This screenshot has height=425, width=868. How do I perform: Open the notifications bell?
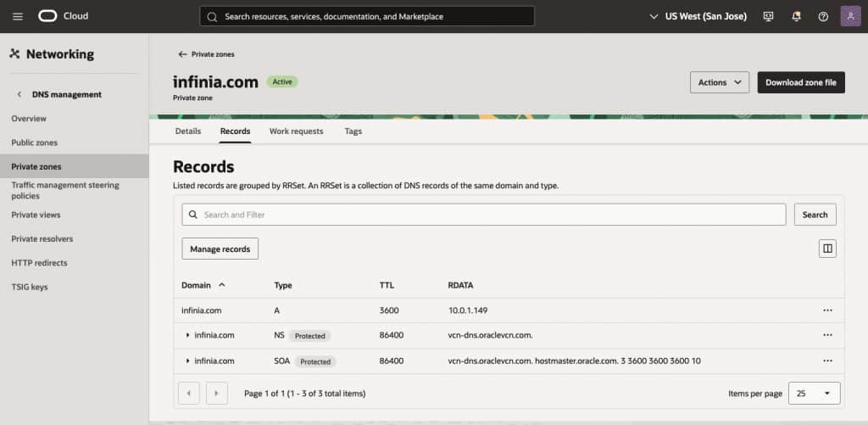click(x=796, y=17)
